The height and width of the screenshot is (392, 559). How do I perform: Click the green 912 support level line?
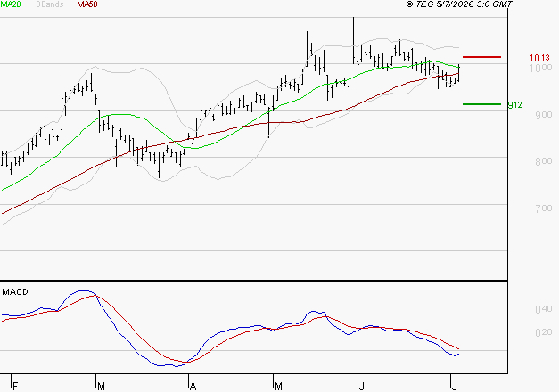pyautogui.click(x=481, y=104)
